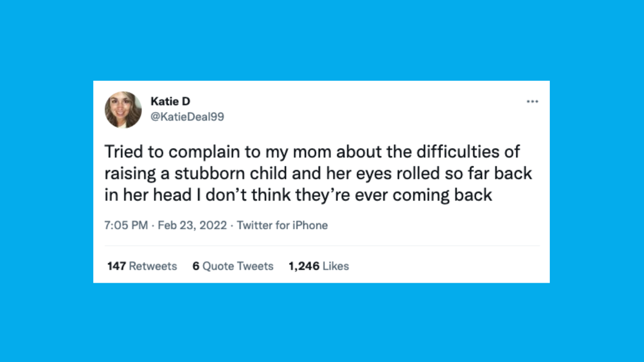The width and height of the screenshot is (644, 362).
Task: Click the tweet's first line starting "Tried to complain"
Action: 311,152
